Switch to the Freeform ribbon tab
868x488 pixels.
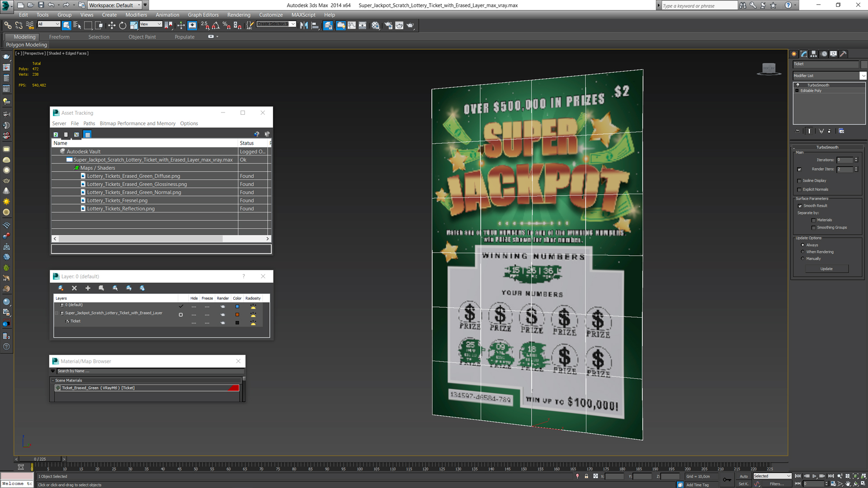click(x=59, y=37)
